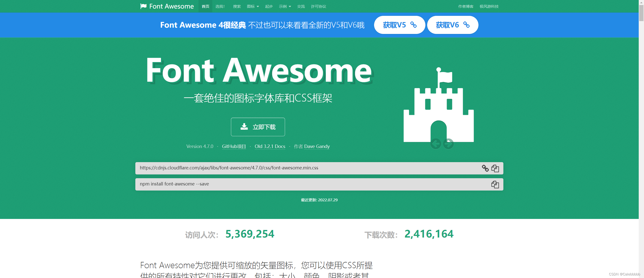Click the link icon in 获取V6 button

click(x=466, y=25)
